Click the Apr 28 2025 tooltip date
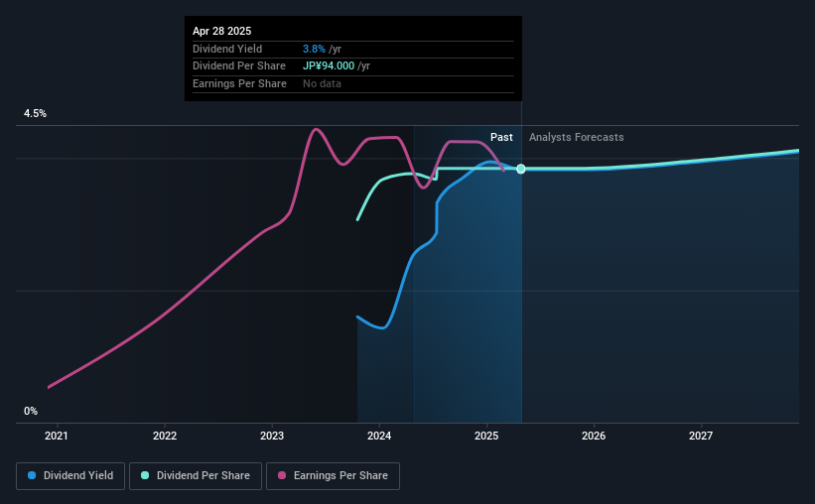This screenshot has height=504, width=815. 222,31
